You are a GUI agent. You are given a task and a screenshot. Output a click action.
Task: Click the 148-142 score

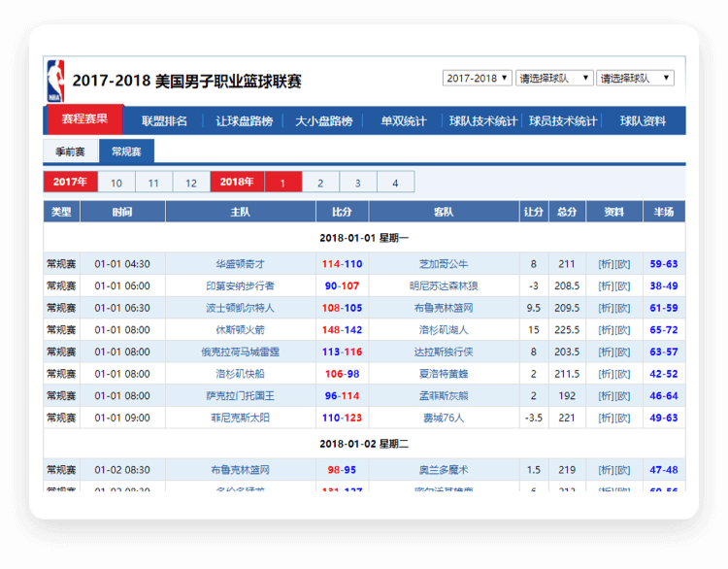[343, 330]
